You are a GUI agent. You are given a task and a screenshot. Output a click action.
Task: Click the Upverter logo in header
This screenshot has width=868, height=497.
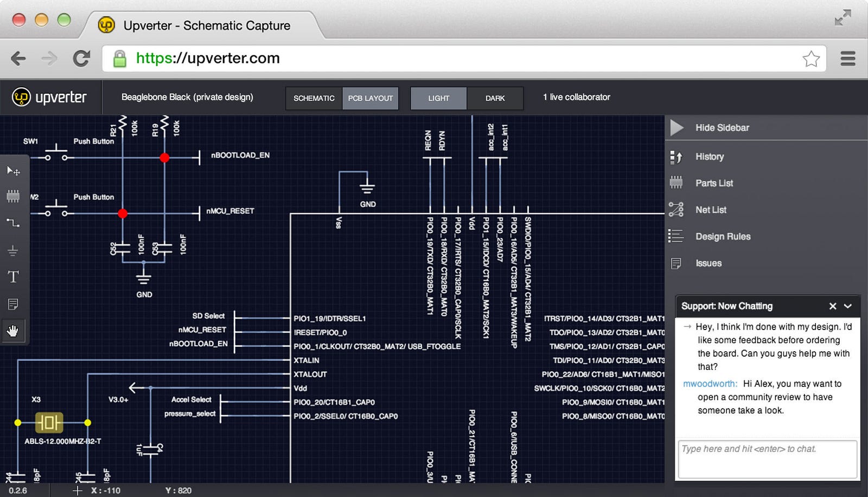(21, 97)
